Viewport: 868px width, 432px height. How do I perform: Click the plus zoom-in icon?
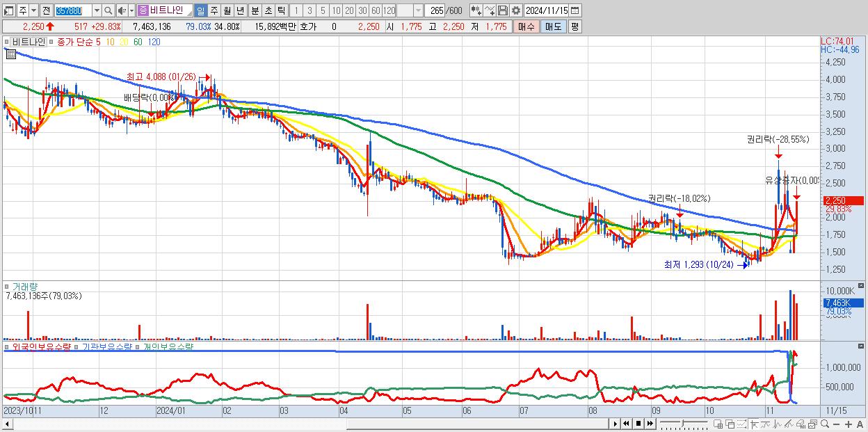(849, 424)
